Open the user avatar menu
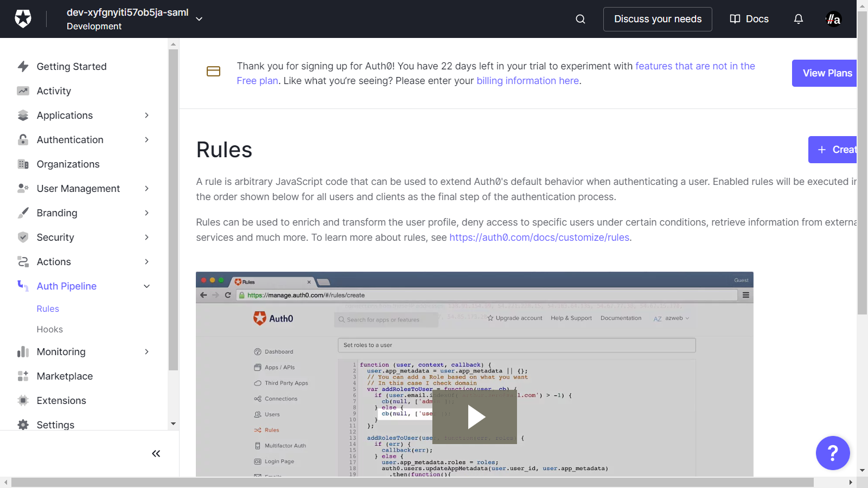The image size is (868, 488). [x=833, y=19]
